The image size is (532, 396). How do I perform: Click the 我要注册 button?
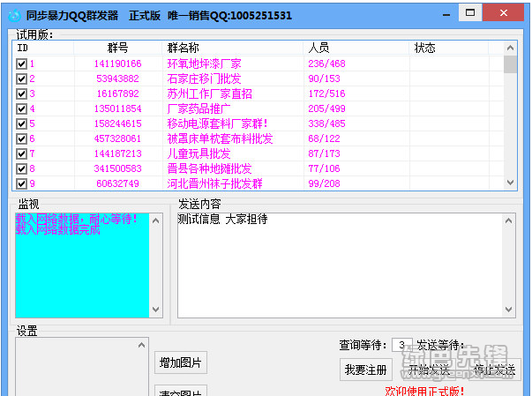tap(366, 370)
